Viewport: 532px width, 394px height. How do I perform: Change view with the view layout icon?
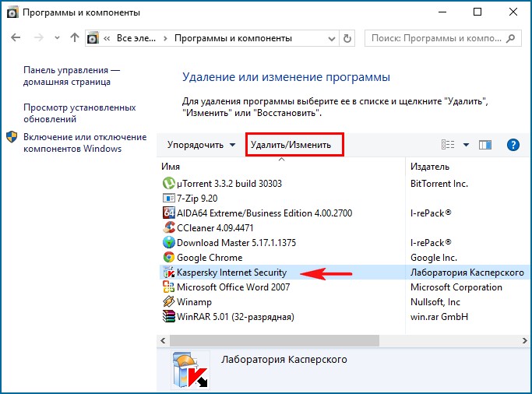click(x=448, y=145)
